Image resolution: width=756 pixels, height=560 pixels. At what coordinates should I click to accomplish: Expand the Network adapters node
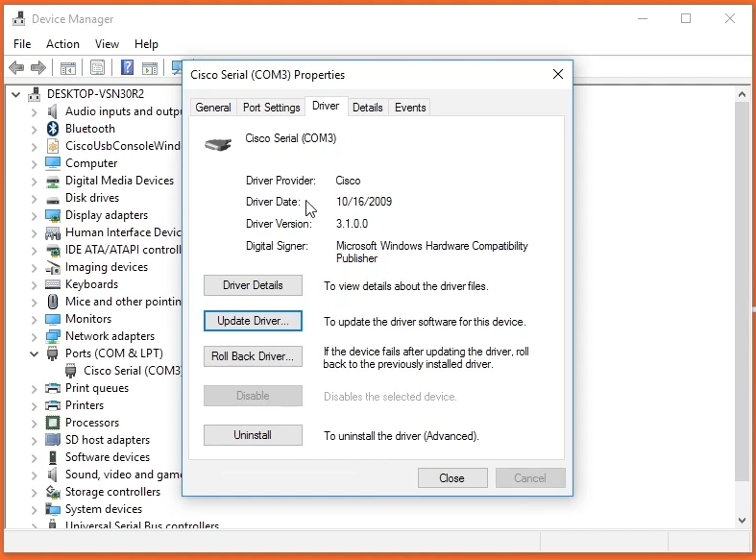click(35, 336)
